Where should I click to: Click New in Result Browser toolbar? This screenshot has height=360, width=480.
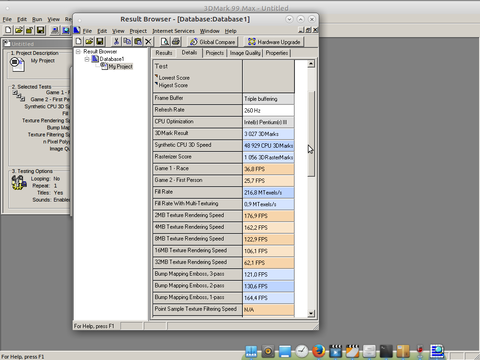click(x=78, y=41)
